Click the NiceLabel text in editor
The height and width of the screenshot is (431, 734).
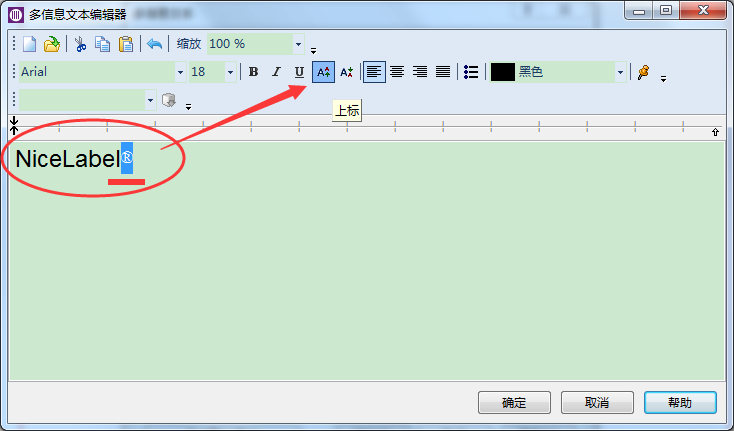(68, 159)
